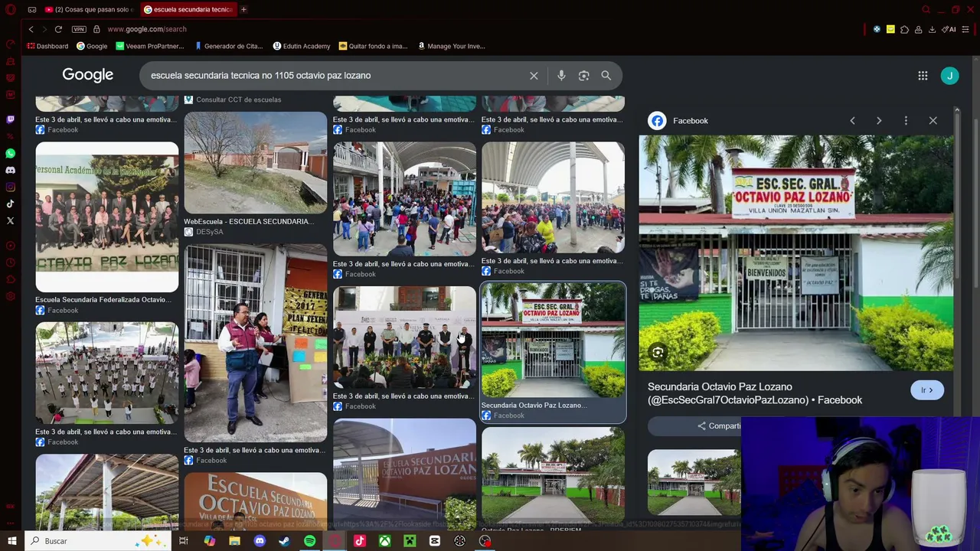Launch Spotify from the taskbar
The height and width of the screenshot is (551, 980).
[309, 541]
